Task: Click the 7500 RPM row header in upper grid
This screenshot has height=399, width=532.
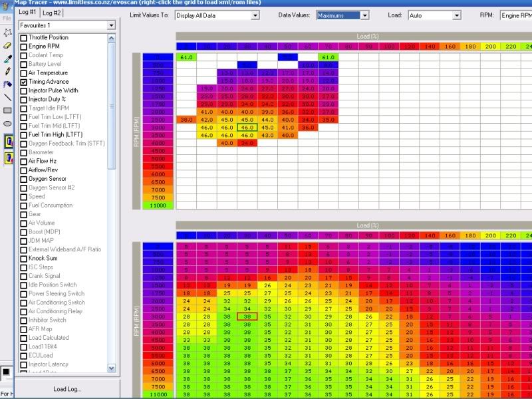Action: click(x=158, y=198)
